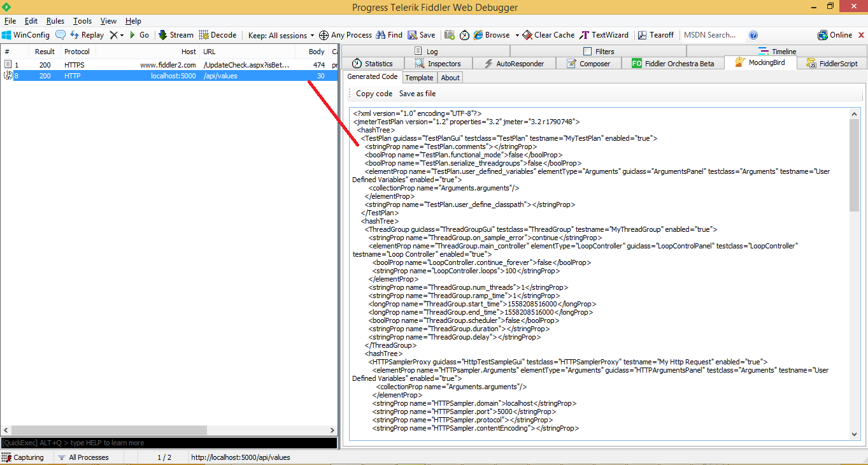Image resolution: width=868 pixels, height=465 pixels.
Task: Open the Rules menu
Action: [55, 21]
